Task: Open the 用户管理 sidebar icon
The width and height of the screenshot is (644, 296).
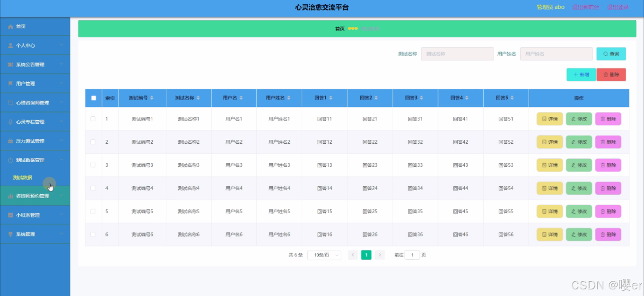Action: pyautogui.click(x=10, y=83)
